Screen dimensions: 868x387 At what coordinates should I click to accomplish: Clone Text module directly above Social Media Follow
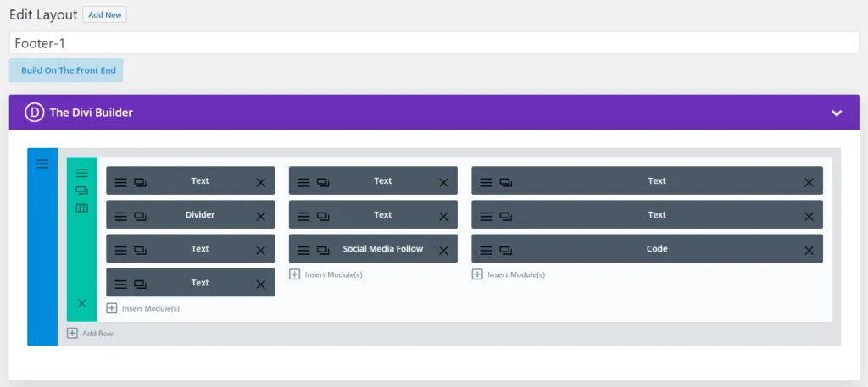tap(323, 216)
